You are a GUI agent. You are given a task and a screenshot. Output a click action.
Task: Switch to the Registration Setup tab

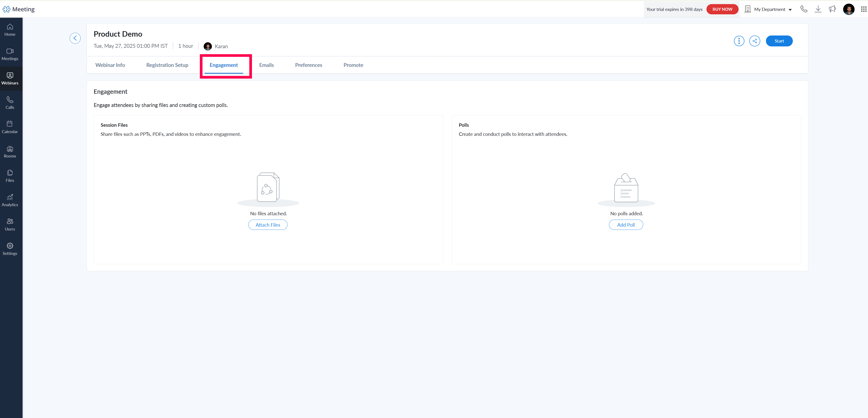point(167,65)
